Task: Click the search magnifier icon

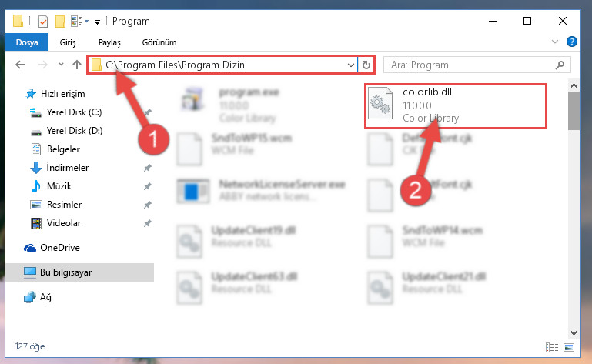Action: 560,65
